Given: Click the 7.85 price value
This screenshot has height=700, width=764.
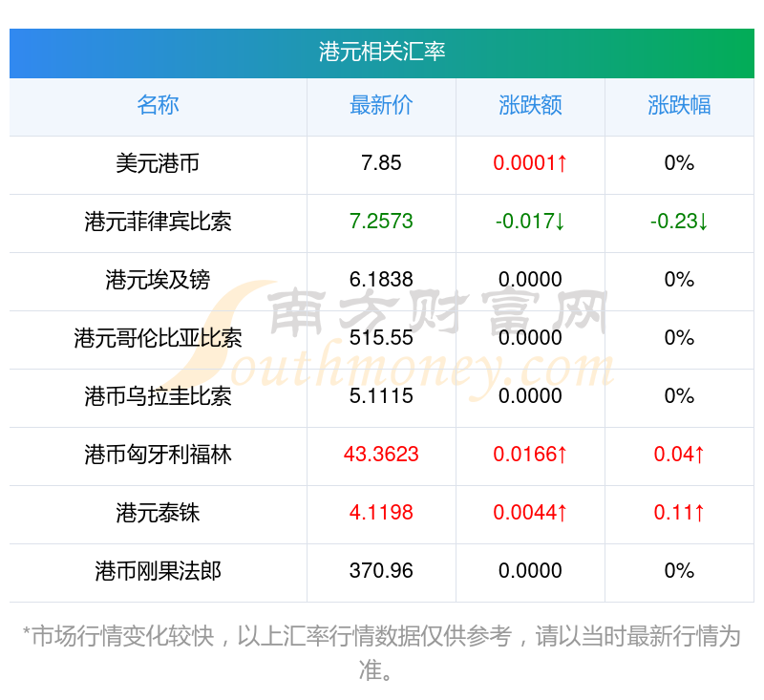Looking at the screenshot, I should (381, 163).
